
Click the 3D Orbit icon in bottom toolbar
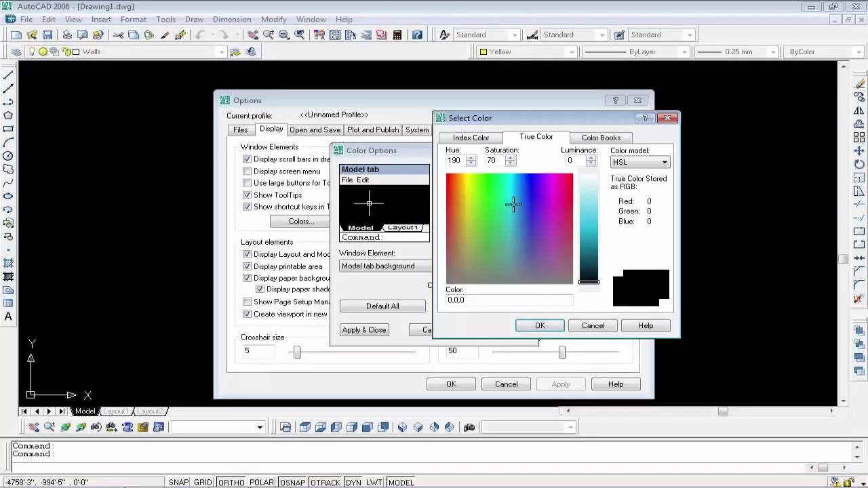(x=65, y=427)
